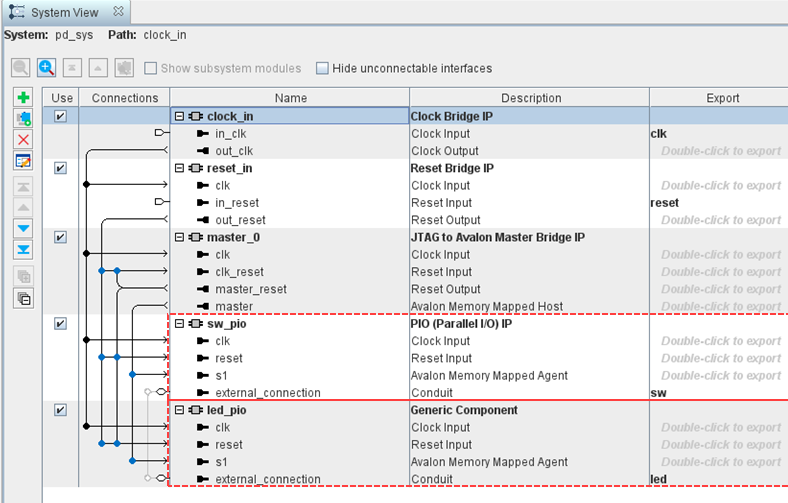Viewport: 788px width, 503px height.
Task: Uncheck the Use checkbox for sw_pio
Action: (61, 324)
